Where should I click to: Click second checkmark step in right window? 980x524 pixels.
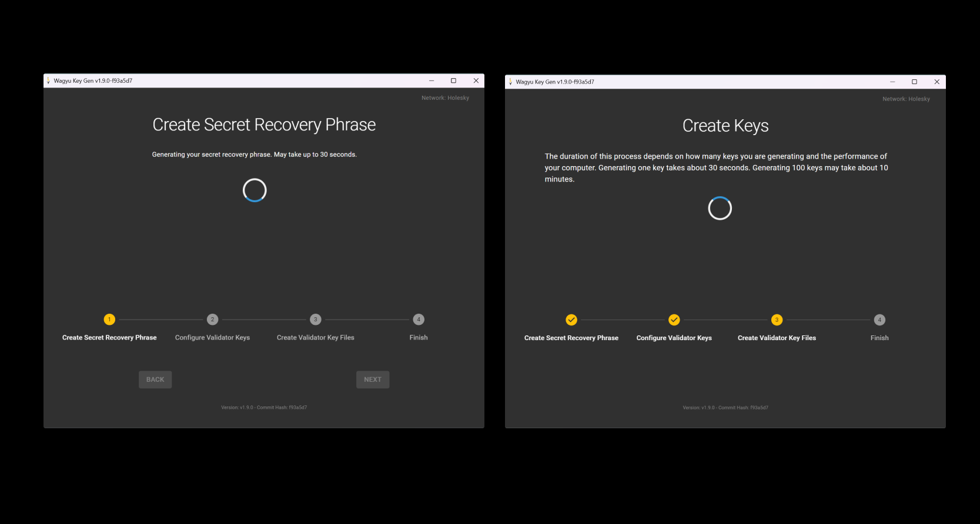[674, 320]
